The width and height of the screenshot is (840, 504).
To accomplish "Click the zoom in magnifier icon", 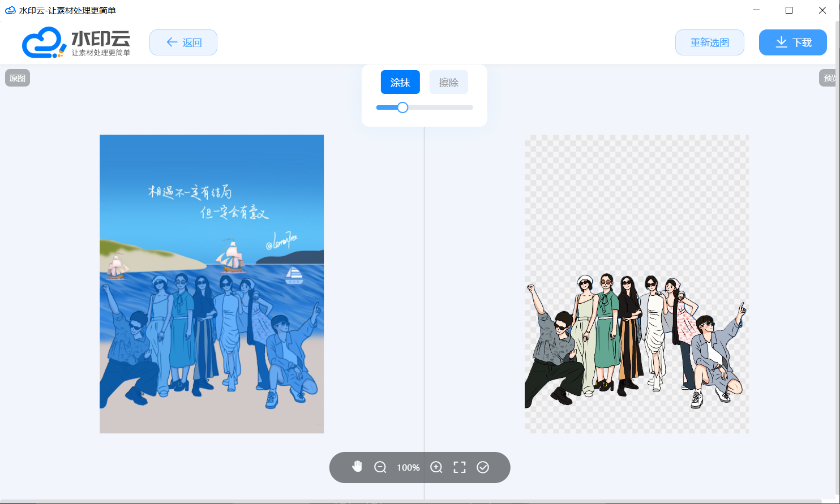I will [x=436, y=467].
